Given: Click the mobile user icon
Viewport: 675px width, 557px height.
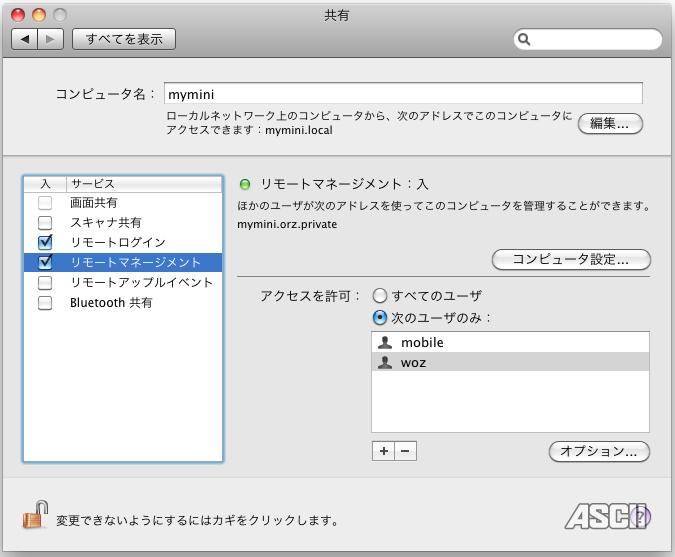Looking at the screenshot, I should click(x=384, y=342).
